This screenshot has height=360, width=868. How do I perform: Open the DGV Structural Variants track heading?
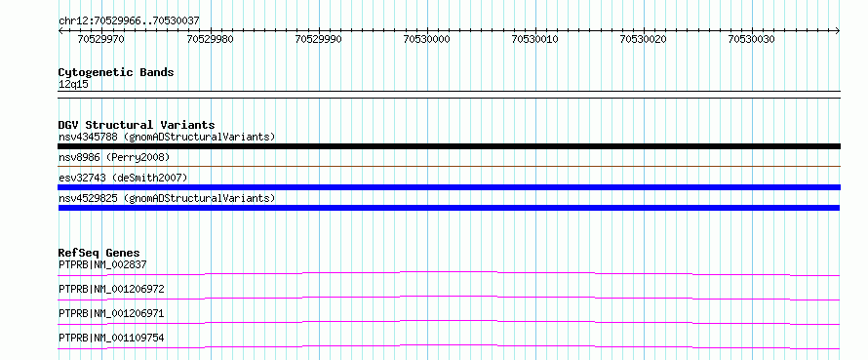[x=137, y=125]
